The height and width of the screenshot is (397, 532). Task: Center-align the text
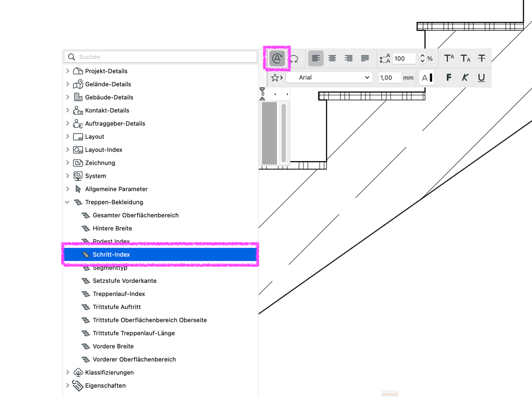click(332, 58)
